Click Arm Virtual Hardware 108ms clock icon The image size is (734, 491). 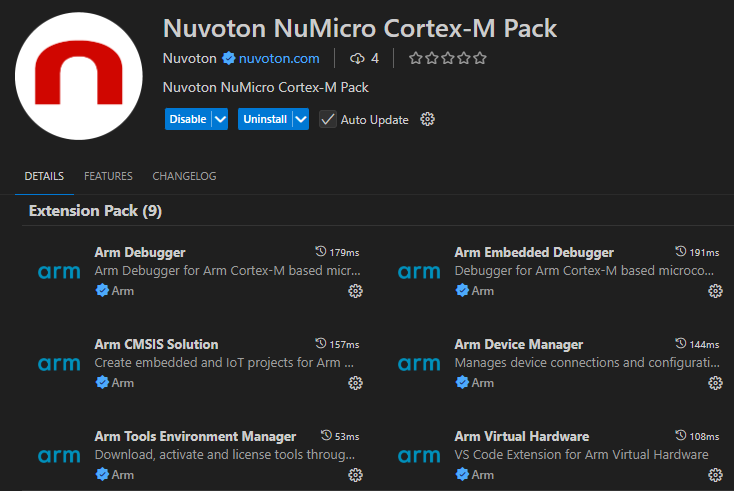[681, 435]
